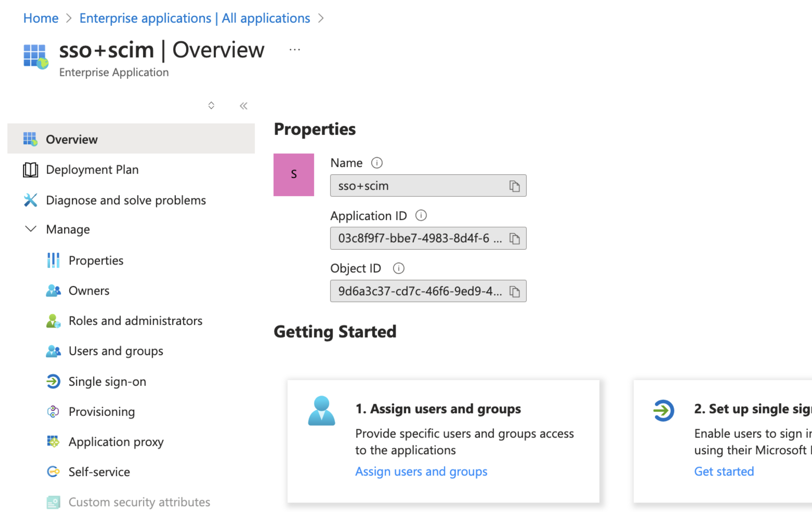Click the '1. Assign users and groups' heading
The image size is (812, 514).
point(438,409)
